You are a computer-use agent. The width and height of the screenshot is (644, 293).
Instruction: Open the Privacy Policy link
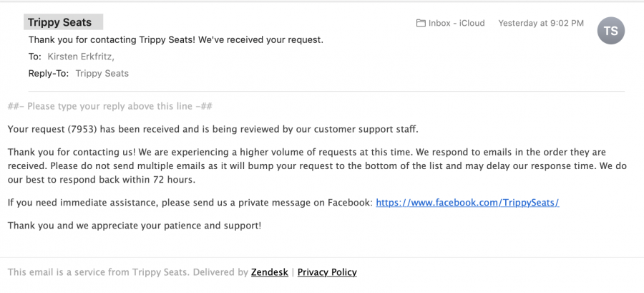tap(327, 272)
